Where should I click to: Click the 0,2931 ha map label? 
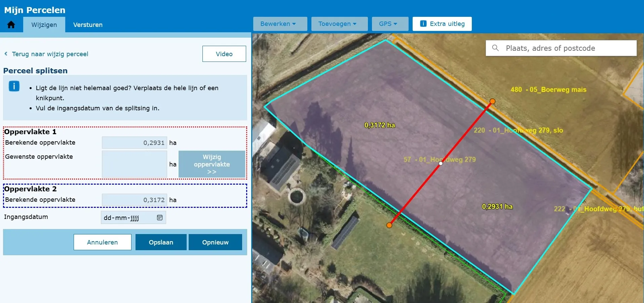[497, 206]
